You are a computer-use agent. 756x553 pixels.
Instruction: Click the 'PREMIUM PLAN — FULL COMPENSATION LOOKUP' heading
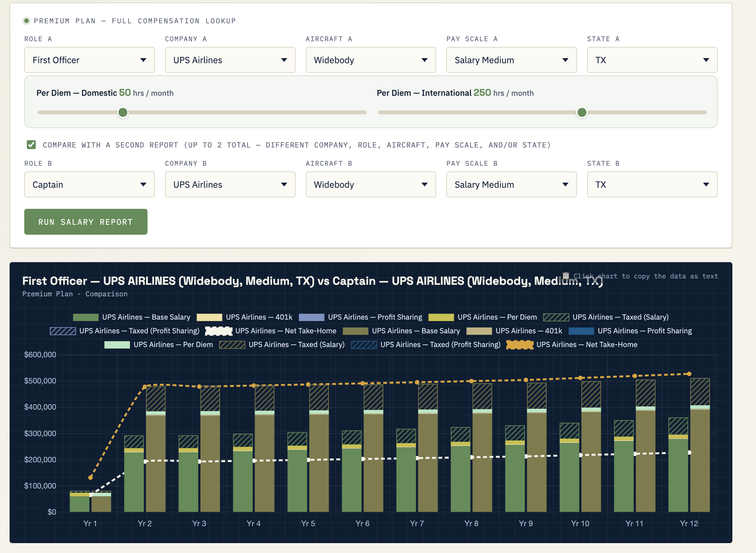[135, 21]
